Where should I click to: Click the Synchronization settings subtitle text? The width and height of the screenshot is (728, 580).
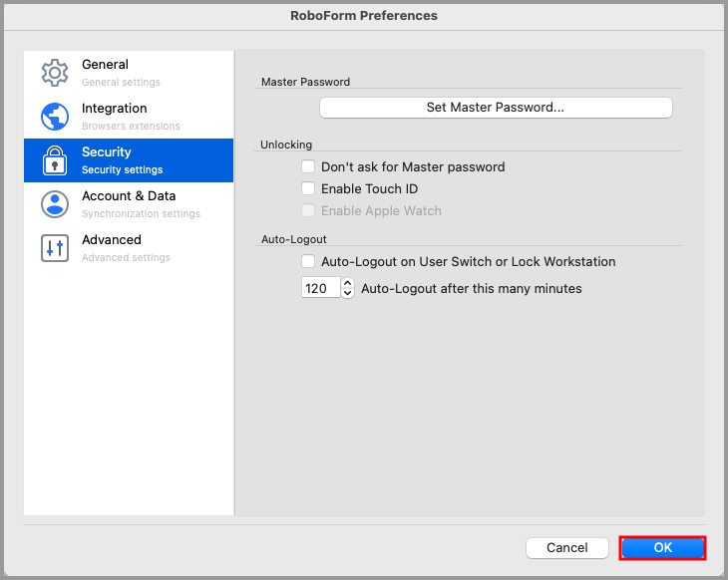tap(141, 213)
